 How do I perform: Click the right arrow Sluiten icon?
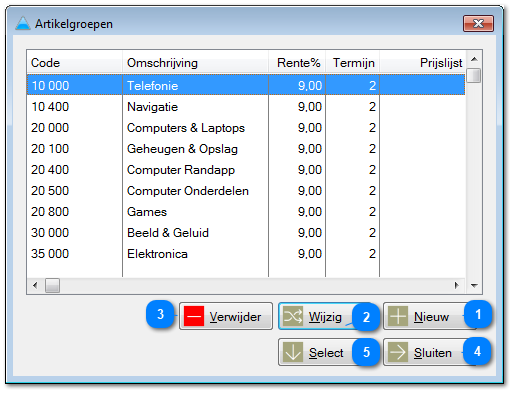[398, 352]
